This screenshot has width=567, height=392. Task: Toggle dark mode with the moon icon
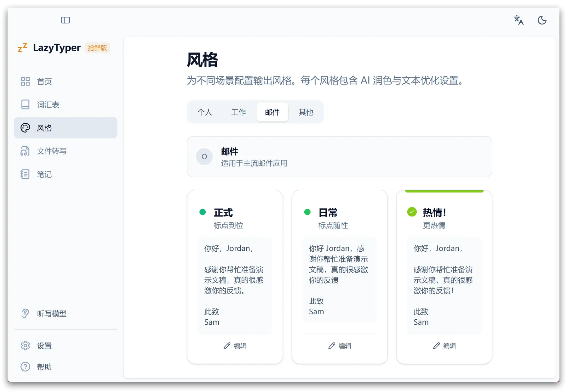tap(542, 20)
